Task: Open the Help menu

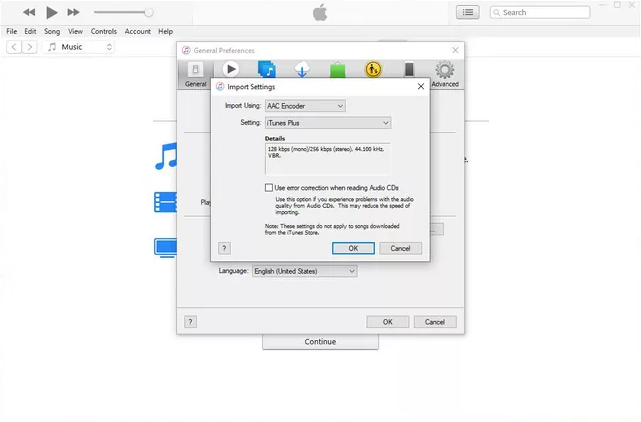Action: tap(165, 31)
